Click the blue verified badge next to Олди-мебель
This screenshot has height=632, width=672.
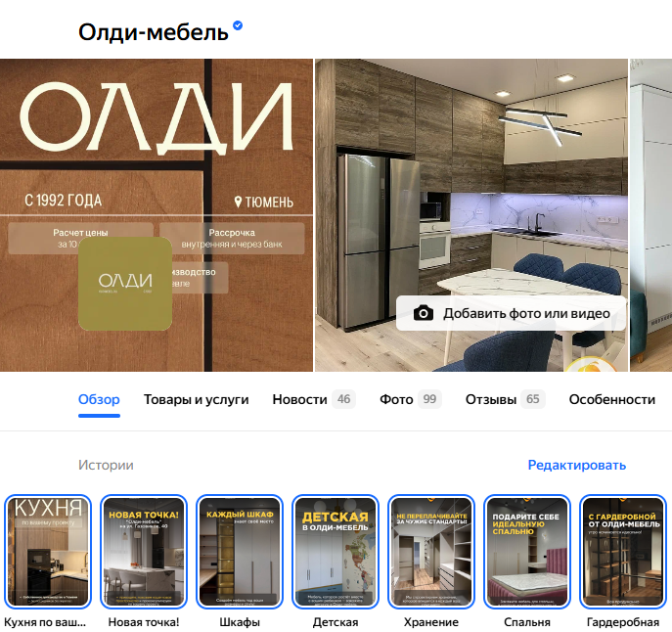pyautogui.click(x=238, y=25)
